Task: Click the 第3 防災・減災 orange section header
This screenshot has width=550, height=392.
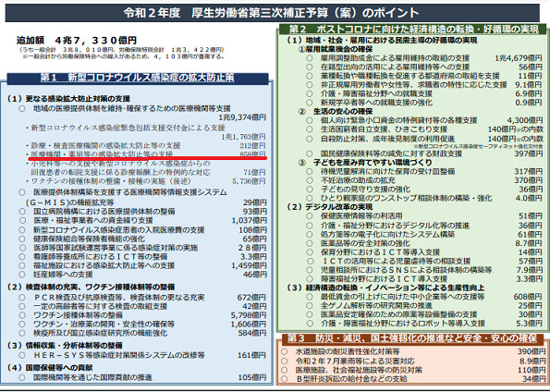Action: tap(413, 338)
